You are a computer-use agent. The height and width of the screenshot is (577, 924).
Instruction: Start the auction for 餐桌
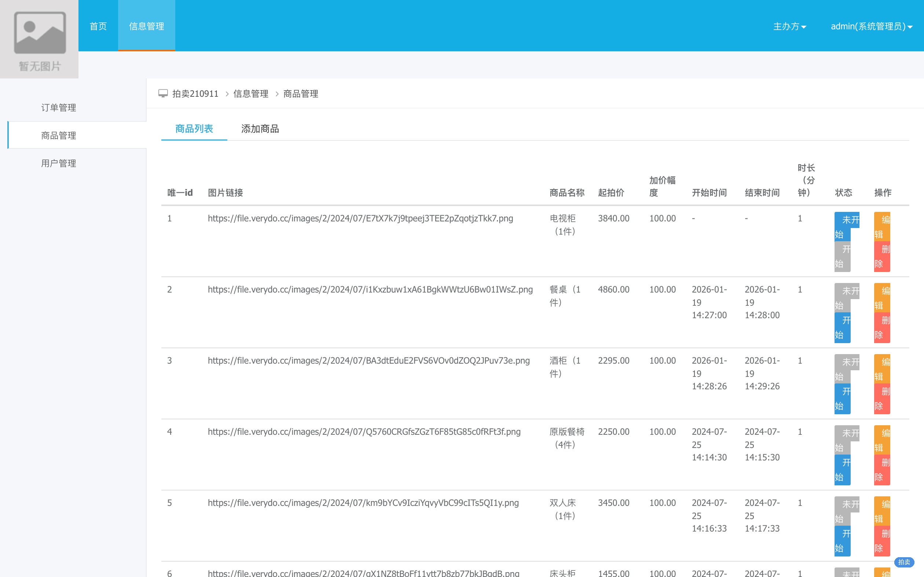pyautogui.click(x=842, y=327)
